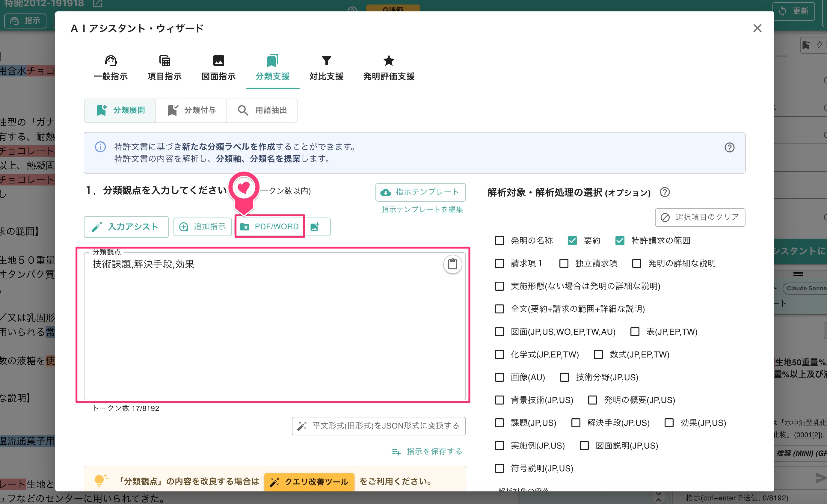Switch to the 対比支援 tab
Viewport: 827px width, 504px height.
[326, 68]
